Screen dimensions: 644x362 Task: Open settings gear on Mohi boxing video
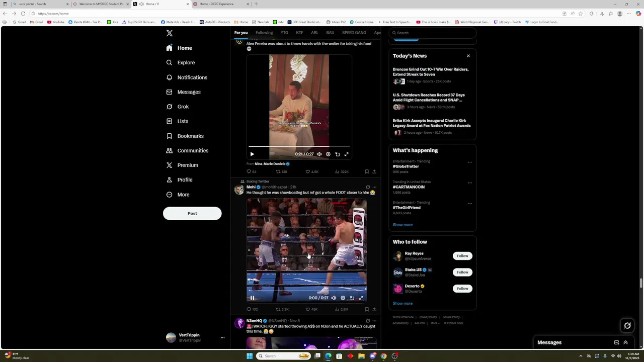pos(343,298)
